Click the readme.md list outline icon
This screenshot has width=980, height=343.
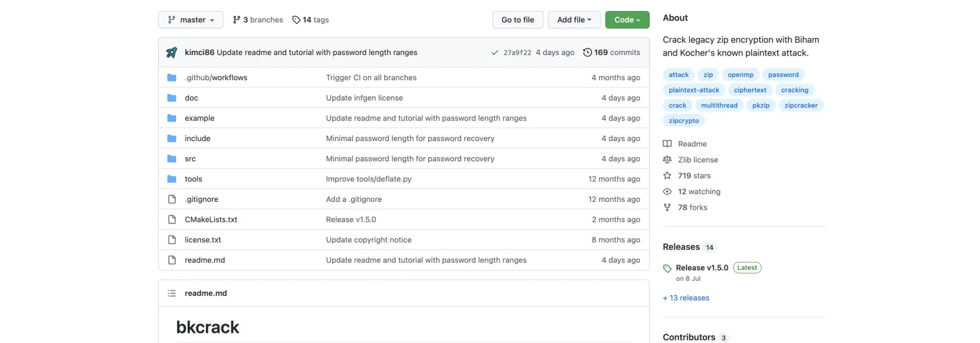point(172,293)
